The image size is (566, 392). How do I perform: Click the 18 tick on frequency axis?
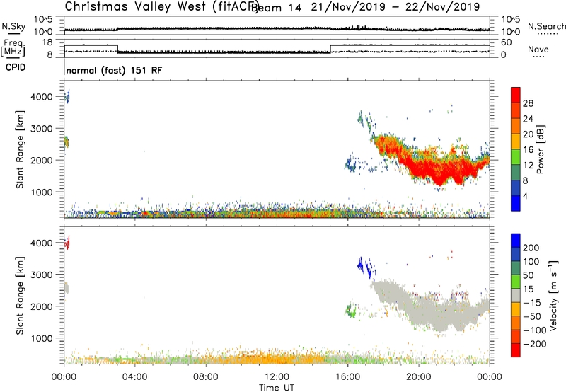[47, 42]
